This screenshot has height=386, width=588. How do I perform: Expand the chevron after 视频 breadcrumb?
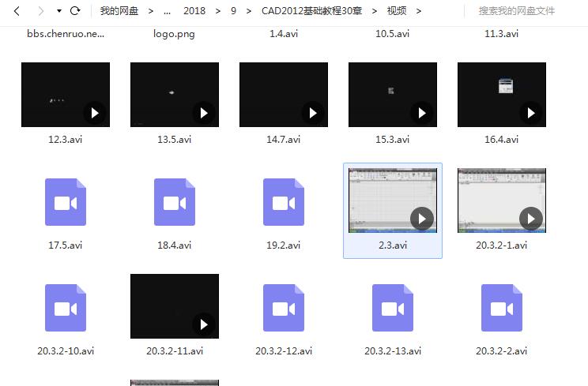419,11
